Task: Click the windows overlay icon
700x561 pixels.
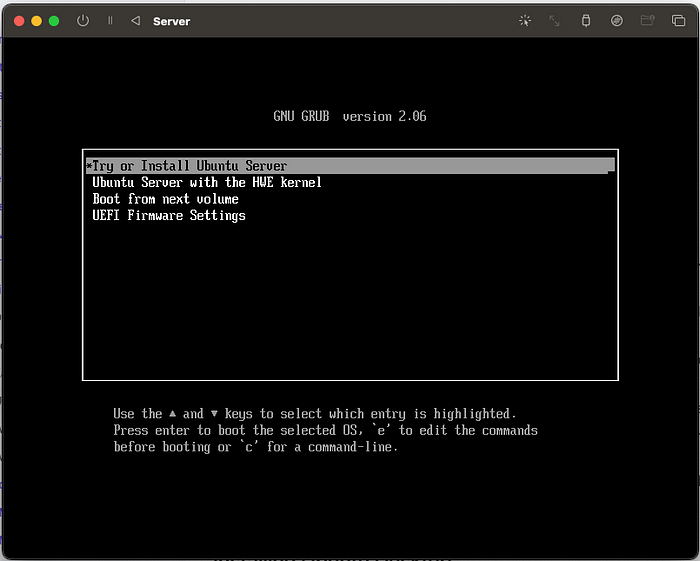Action: 679,21
